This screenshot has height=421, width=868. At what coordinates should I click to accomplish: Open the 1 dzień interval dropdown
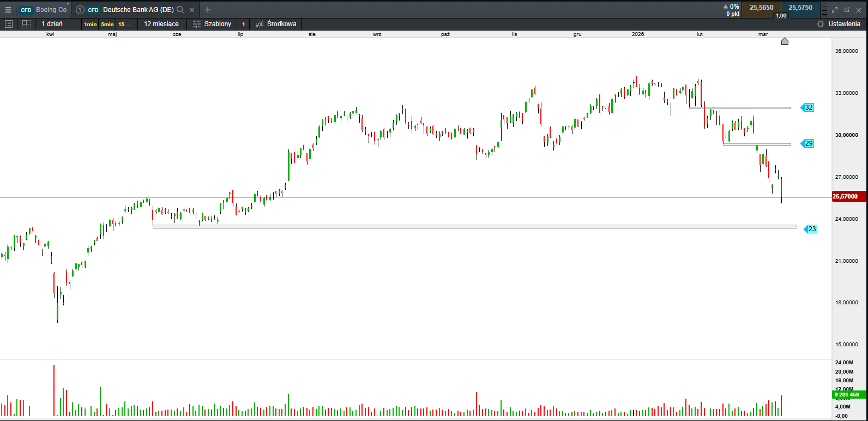click(52, 24)
